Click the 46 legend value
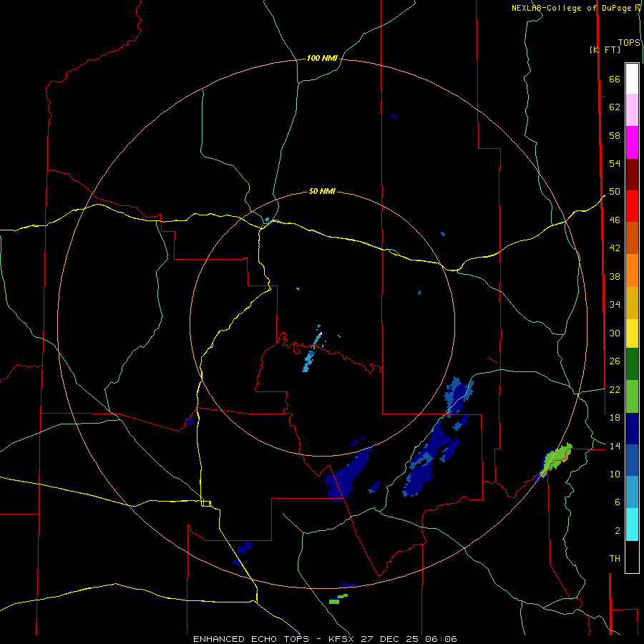This screenshot has height=644, width=644. (x=615, y=220)
